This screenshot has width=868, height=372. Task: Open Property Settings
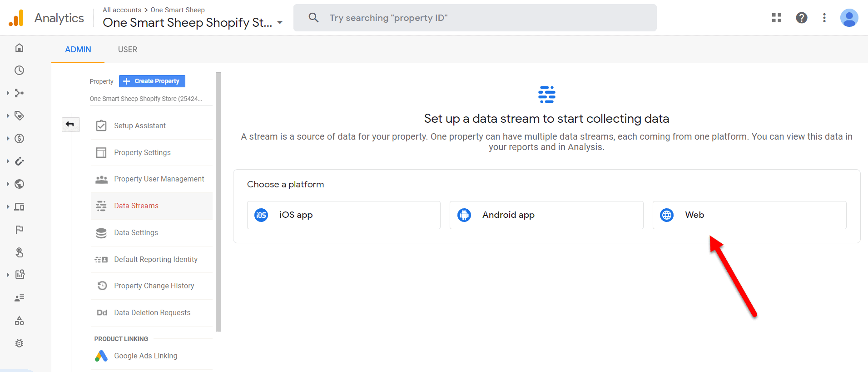pos(152,153)
